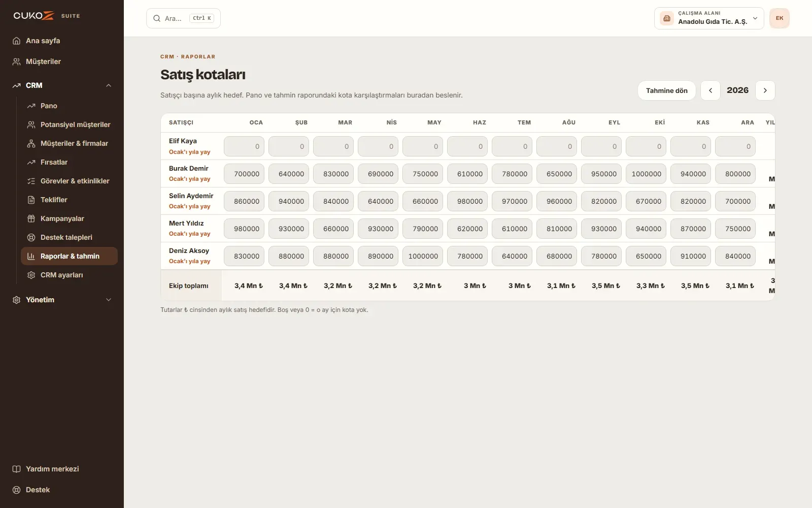Go to next year with right chevron
Viewport: 812px width, 508px height.
[x=765, y=90]
